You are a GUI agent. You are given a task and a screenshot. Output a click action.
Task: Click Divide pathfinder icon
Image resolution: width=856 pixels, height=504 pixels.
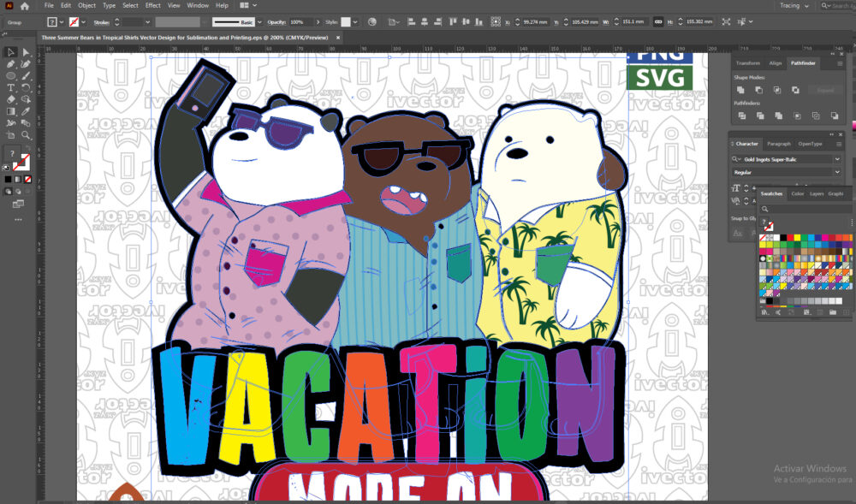[742, 116]
